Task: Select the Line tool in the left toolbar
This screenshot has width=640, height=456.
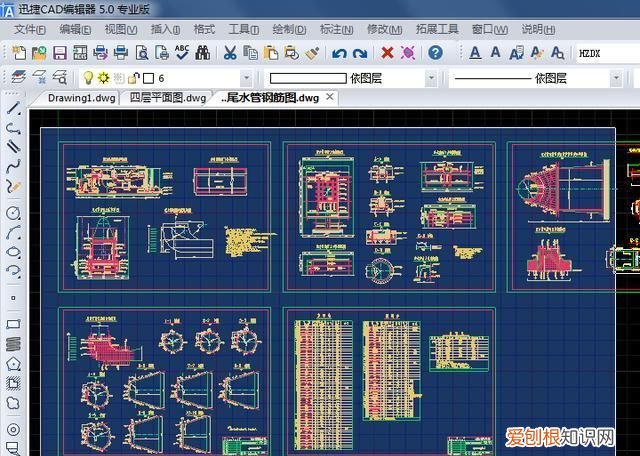Action: point(13,109)
